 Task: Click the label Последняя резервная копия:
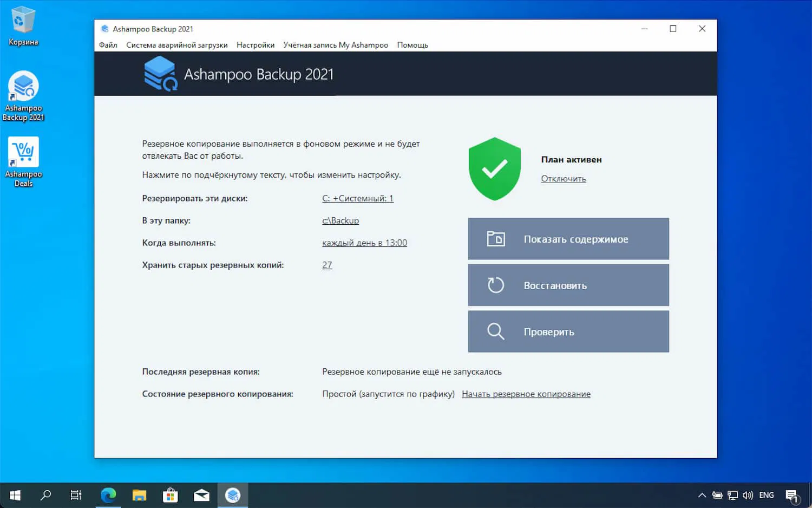201,372
